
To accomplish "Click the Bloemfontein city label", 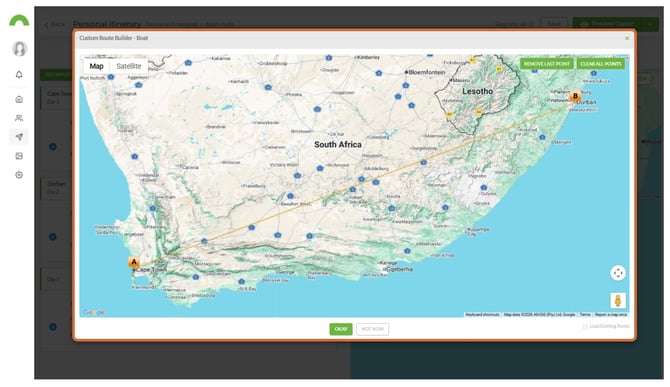I will 427,72.
